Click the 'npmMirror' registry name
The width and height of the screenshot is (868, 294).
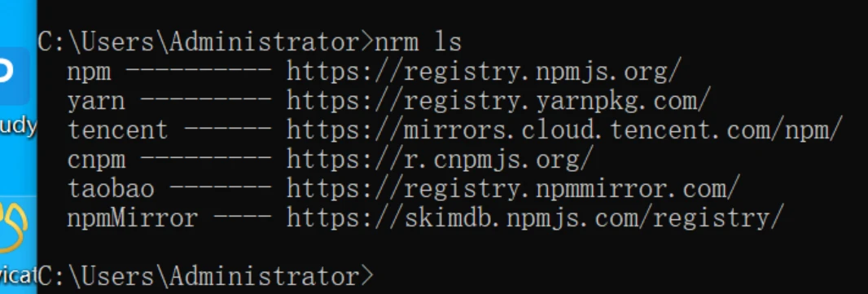(132, 218)
